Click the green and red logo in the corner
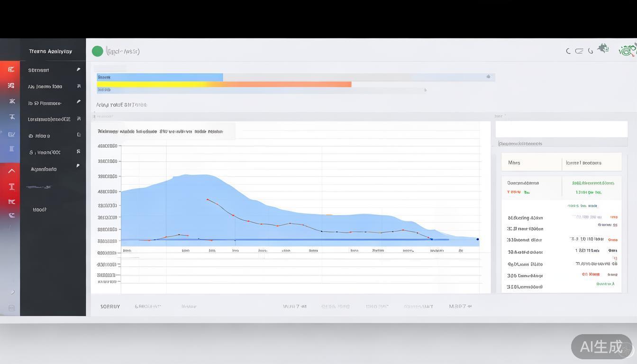 point(628,50)
